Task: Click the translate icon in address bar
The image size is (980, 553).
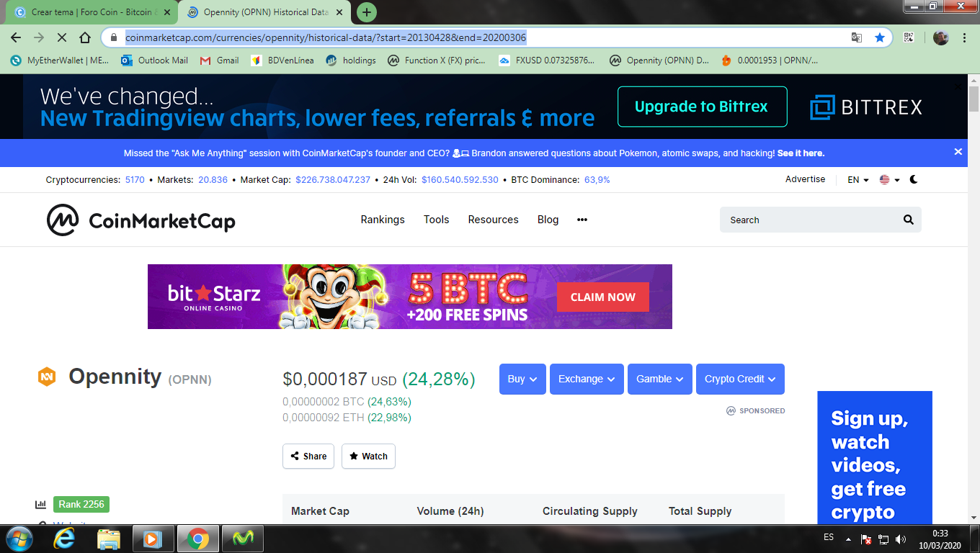Action: (857, 37)
